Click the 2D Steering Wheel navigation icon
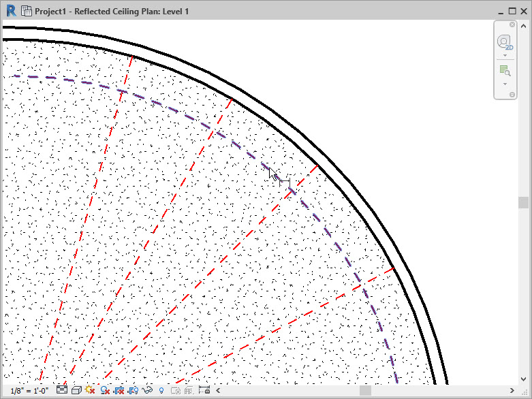 [505, 42]
